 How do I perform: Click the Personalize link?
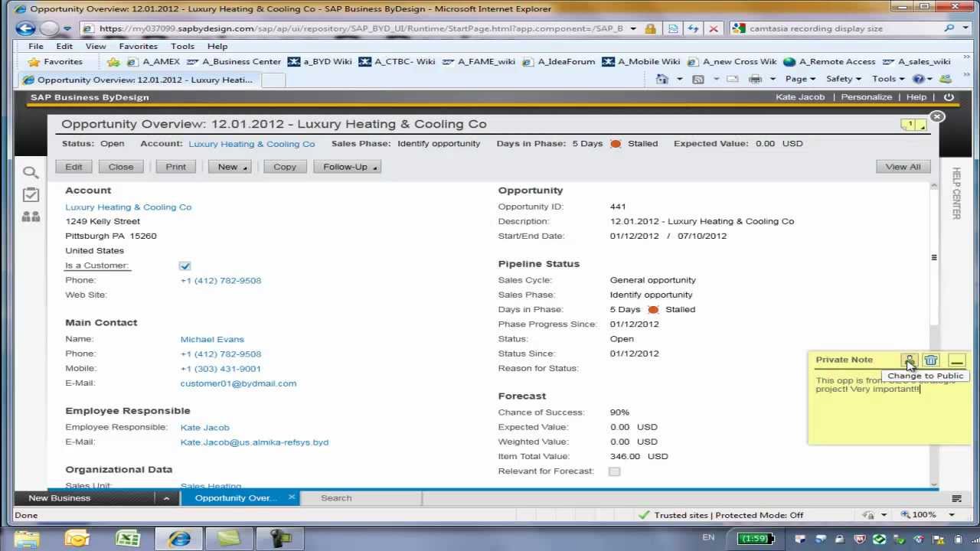click(x=867, y=97)
